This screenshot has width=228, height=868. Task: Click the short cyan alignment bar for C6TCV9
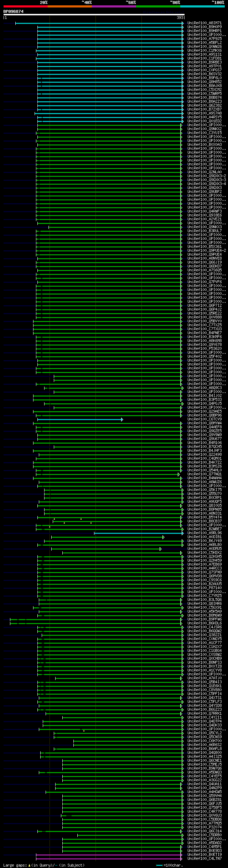(80, 419)
